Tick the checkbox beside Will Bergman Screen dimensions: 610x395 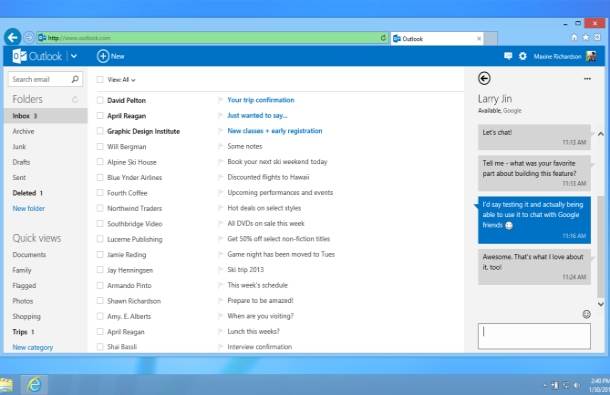coord(100,146)
